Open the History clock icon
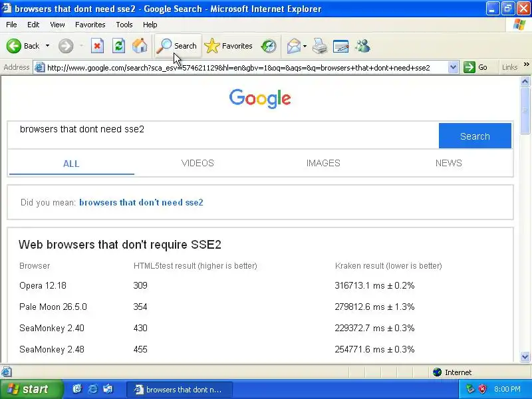 pos(269,46)
